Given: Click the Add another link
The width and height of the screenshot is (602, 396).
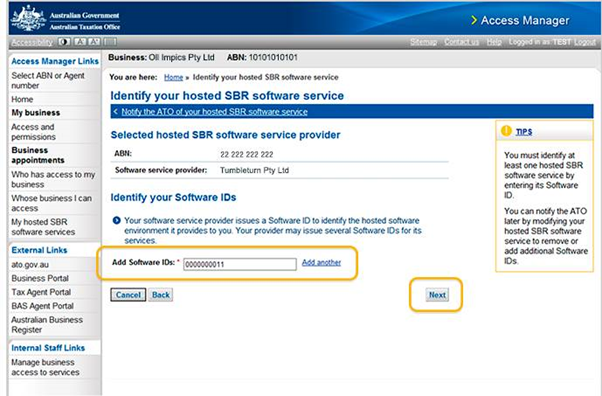Looking at the screenshot, I should coord(321,262).
